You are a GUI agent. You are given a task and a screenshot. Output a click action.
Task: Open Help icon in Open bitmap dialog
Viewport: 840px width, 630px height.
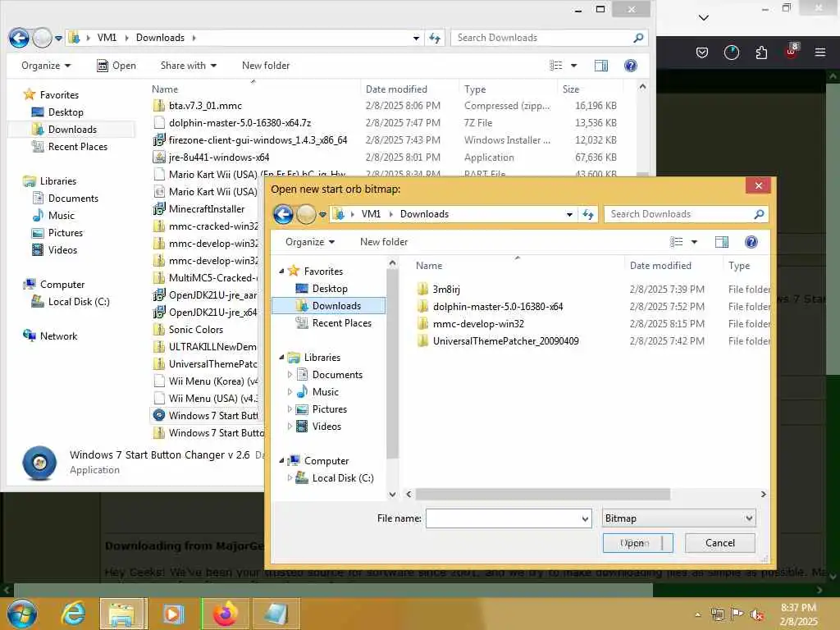click(751, 242)
